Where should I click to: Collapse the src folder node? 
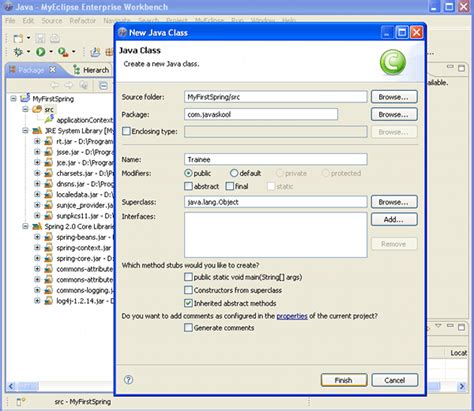coord(25,109)
